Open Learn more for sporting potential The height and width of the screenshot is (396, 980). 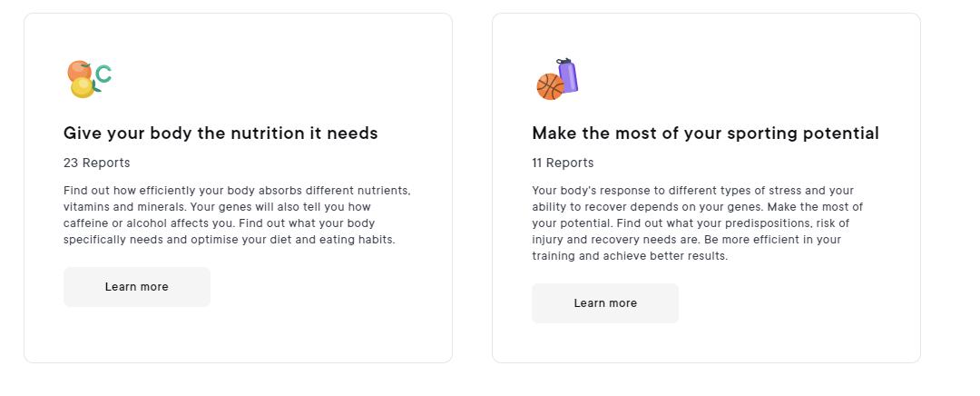click(x=605, y=303)
